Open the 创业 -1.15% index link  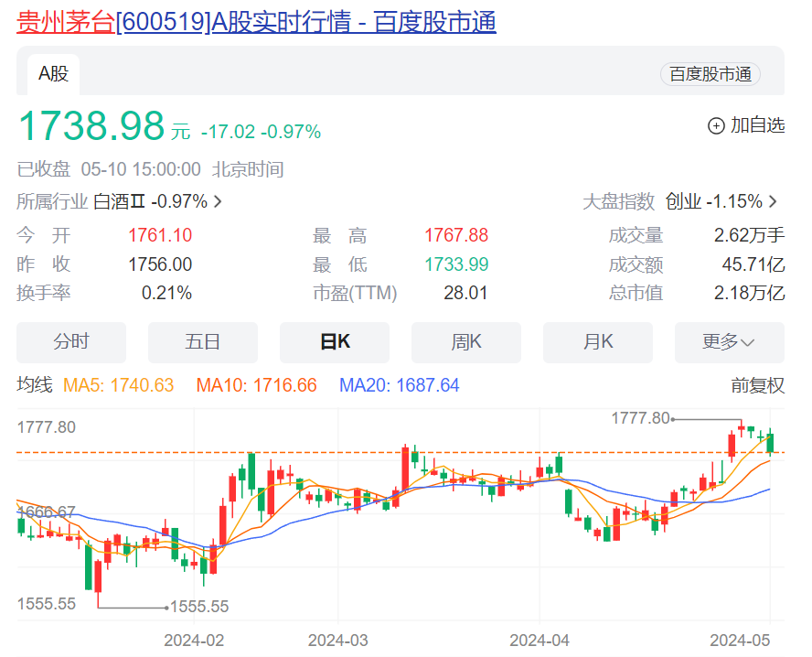coord(714,201)
